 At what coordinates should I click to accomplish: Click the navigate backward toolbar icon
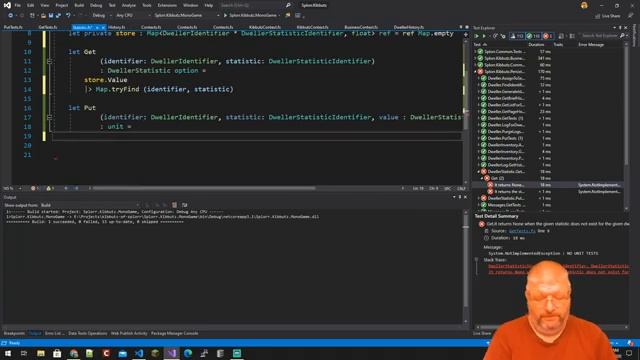pyautogui.click(x=10, y=16)
